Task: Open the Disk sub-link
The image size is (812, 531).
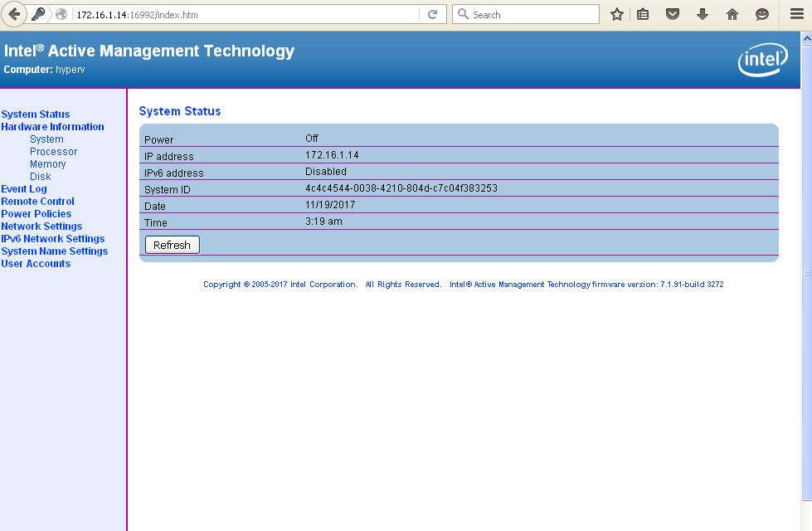Action: point(41,176)
